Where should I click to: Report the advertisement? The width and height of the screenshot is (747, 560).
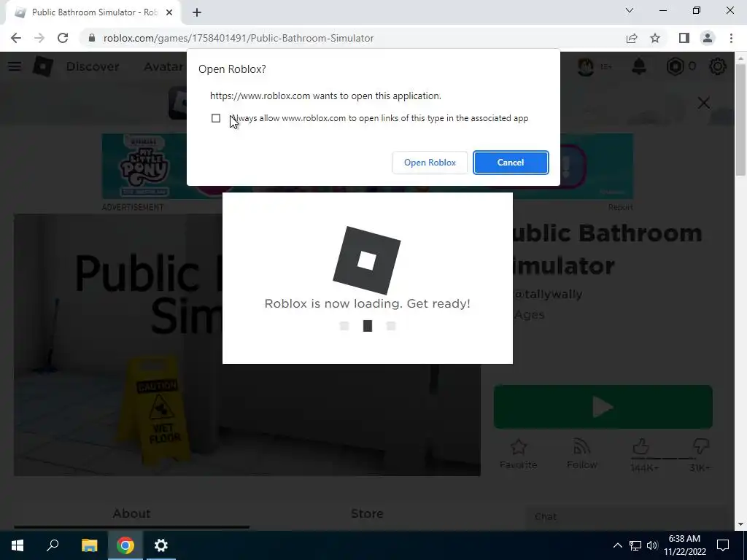pos(620,207)
